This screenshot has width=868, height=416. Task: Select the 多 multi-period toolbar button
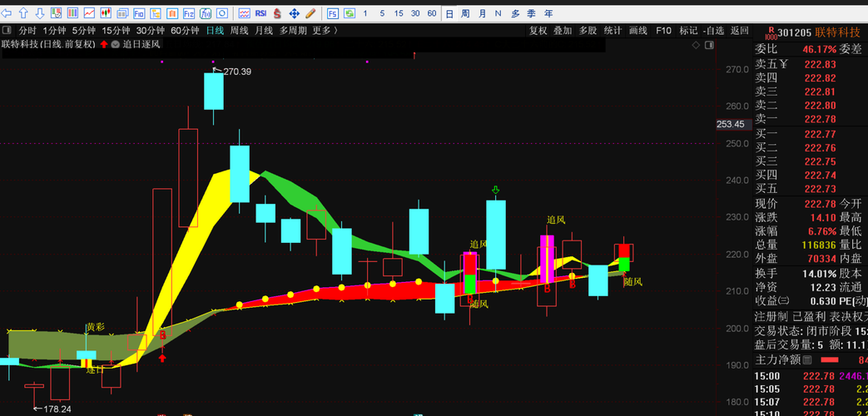coord(515,13)
